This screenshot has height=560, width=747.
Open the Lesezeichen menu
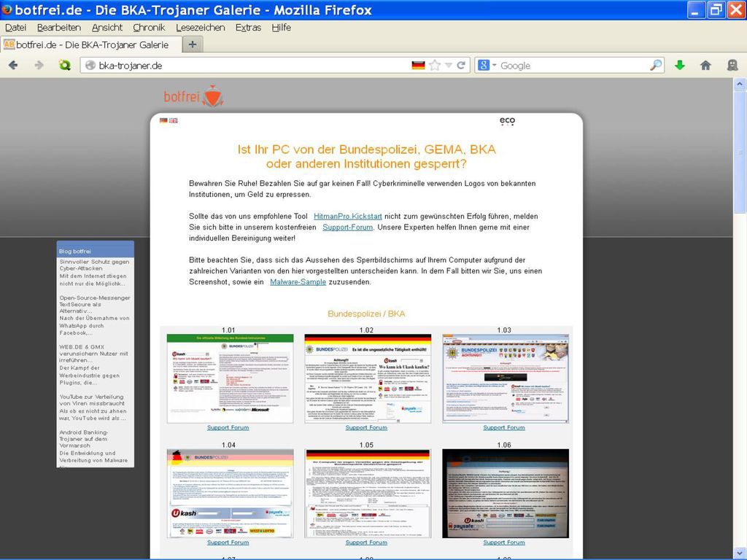click(x=201, y=28)
